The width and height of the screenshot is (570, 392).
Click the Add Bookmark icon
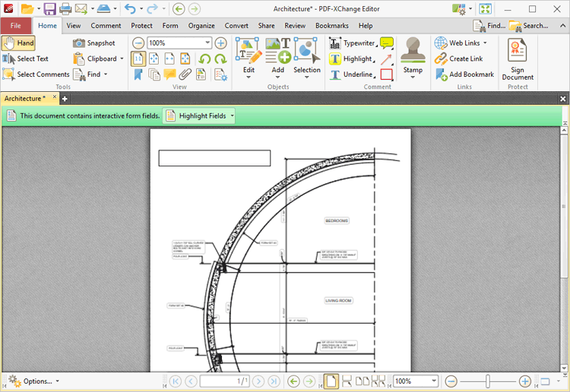(x=442, y=74)
